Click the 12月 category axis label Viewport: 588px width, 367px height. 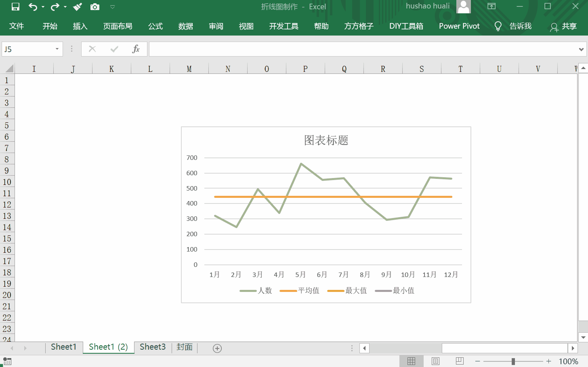pyautogui.click(x=451, y=275)
